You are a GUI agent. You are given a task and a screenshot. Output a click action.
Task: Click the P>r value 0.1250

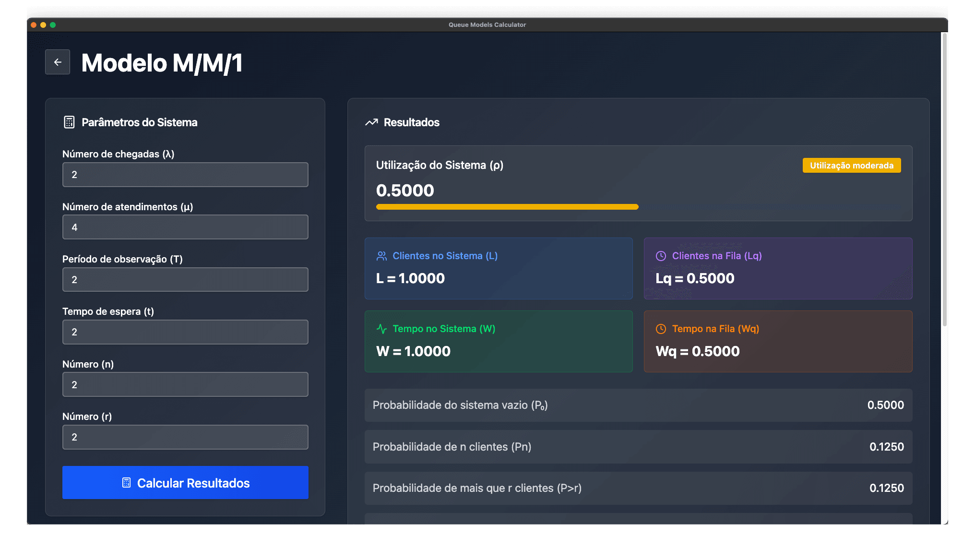887,489
